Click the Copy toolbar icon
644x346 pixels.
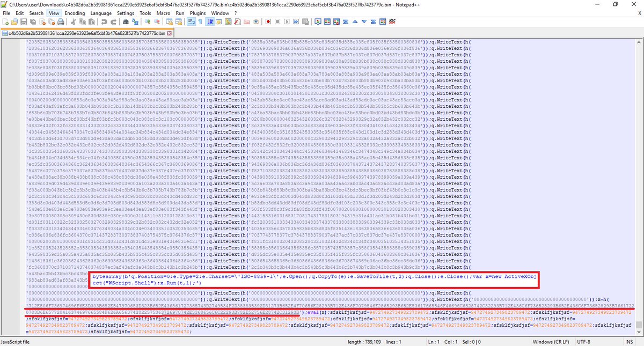[x=82, y=21]
